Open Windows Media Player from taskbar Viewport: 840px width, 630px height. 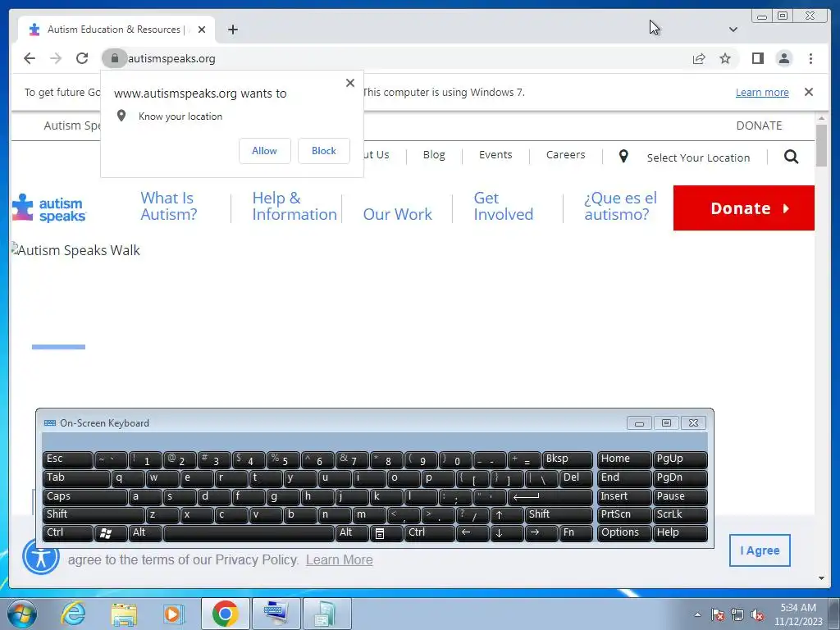point(173,614)
